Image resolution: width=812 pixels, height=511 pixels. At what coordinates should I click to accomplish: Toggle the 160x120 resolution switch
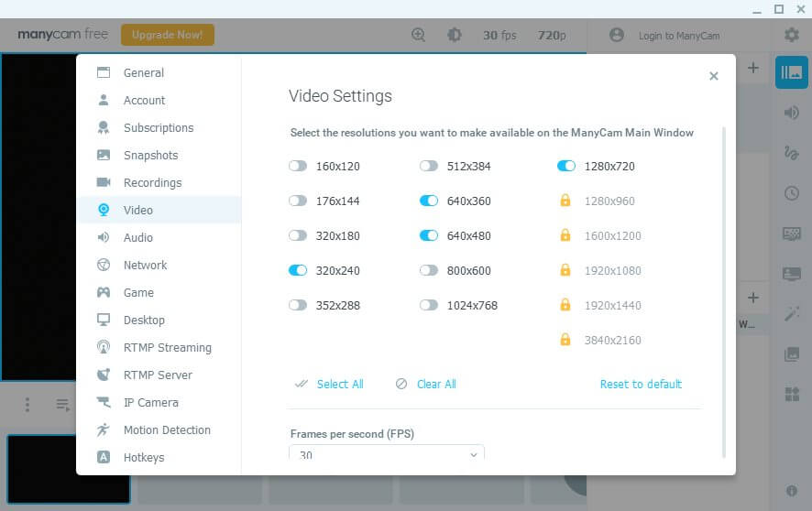298,166
